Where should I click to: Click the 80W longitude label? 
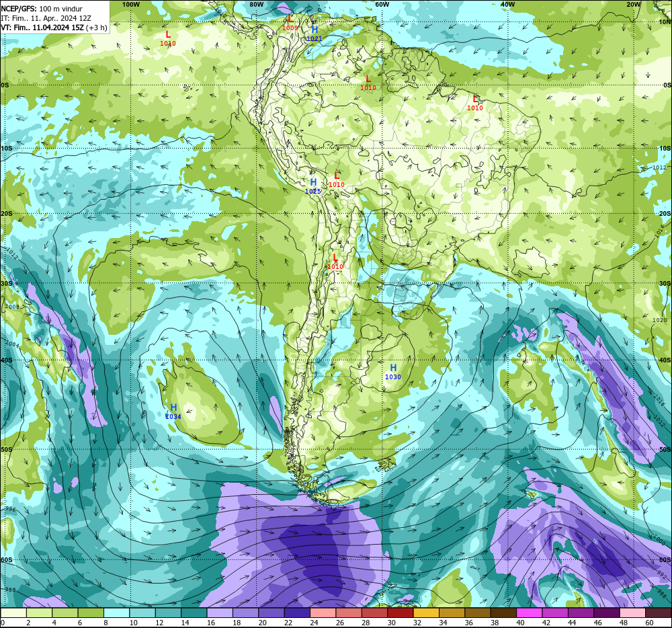256,4
